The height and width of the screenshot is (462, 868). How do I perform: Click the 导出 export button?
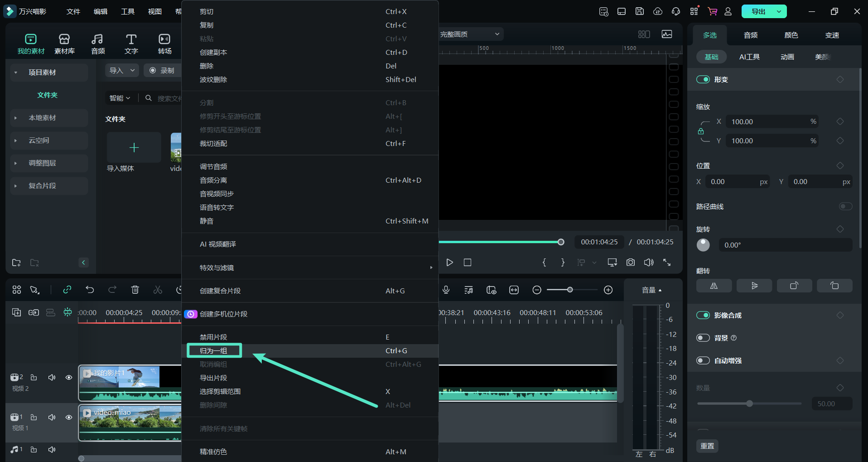(x=758, y=11)
